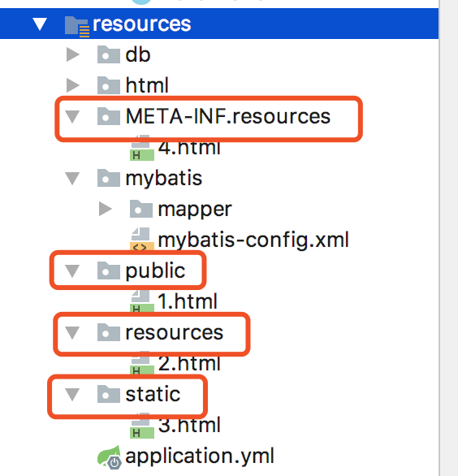The image size is (458, 476).
Task: Collapse the static folder arrow
Action: coord(72,395)
